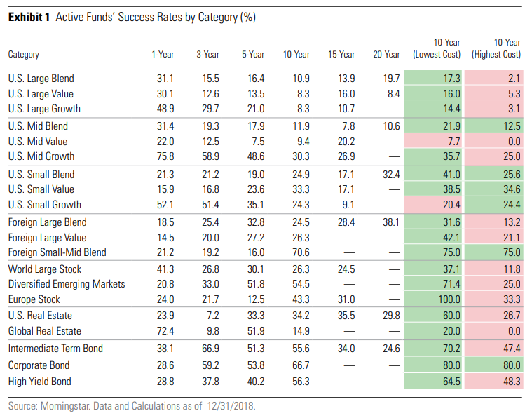Image resolution: width=532 pixels, height=418 pixels.
Task: Click the U.S. Large Blend row label
Action: pos(41,79)
